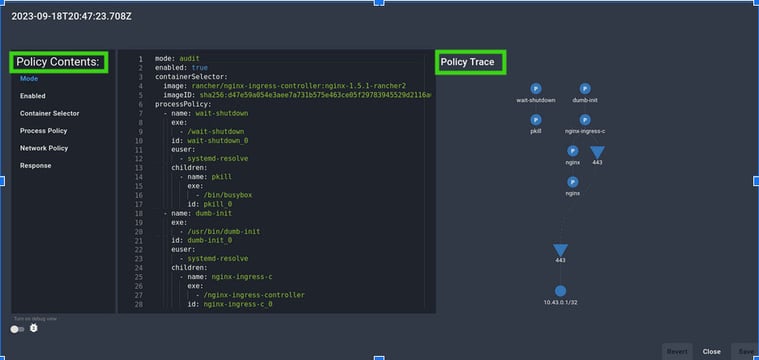The height and width of the screenshot is (360, 759).
Task: Click 'systemd-resolve' on line 12
Action: click(218, 159)
